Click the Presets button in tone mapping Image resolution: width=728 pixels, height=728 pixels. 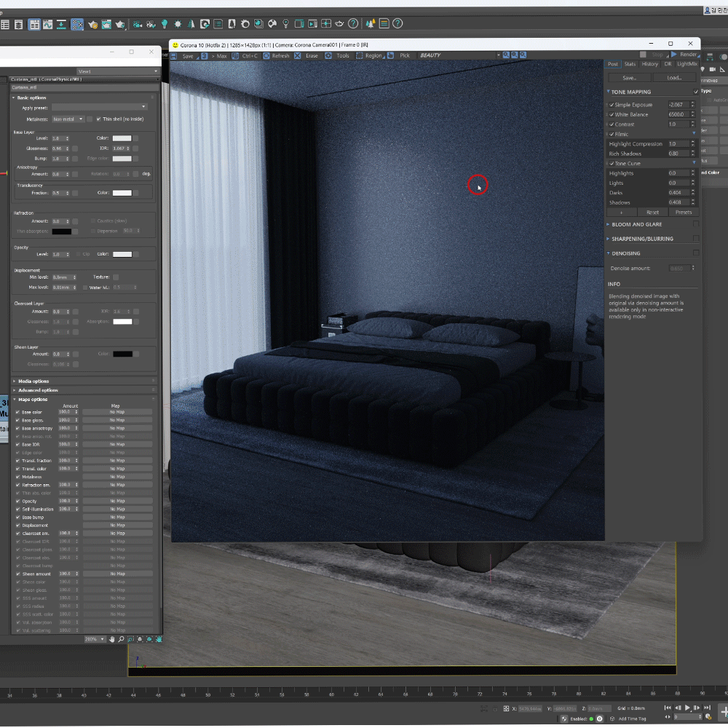(x=683, y=213)
